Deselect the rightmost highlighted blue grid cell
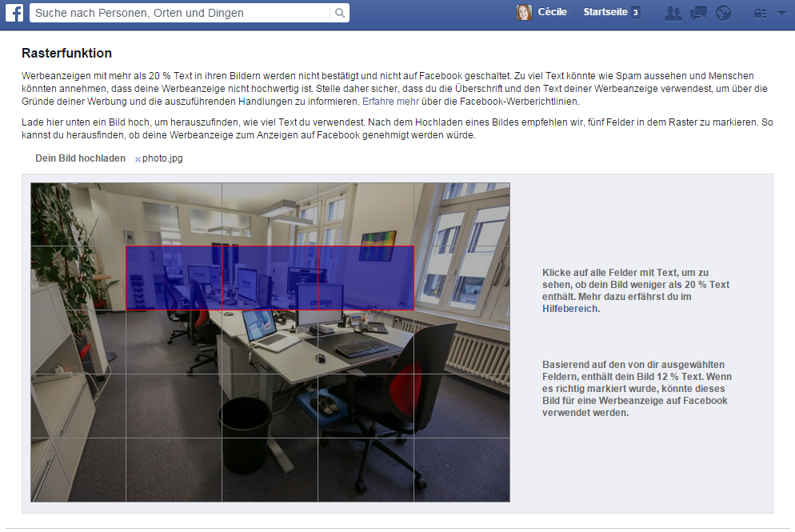 point(366,278)
